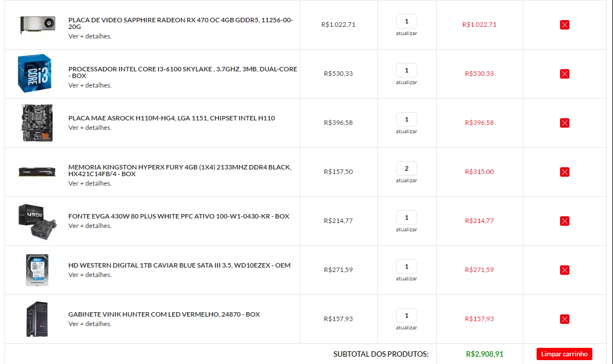Remove the Sapphire Radeon RX 470 from cart
The image size is (613, 364).
[x=564, y=25]
